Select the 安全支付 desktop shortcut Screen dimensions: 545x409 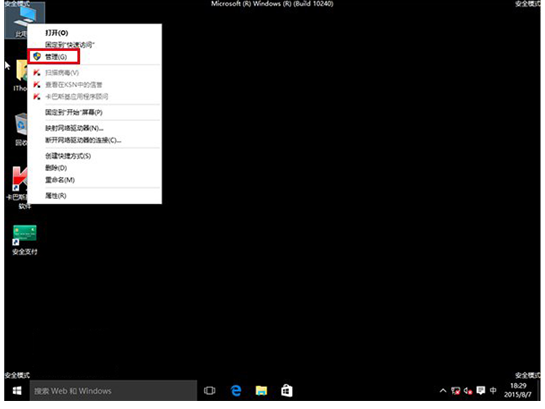tap(24, 240)
